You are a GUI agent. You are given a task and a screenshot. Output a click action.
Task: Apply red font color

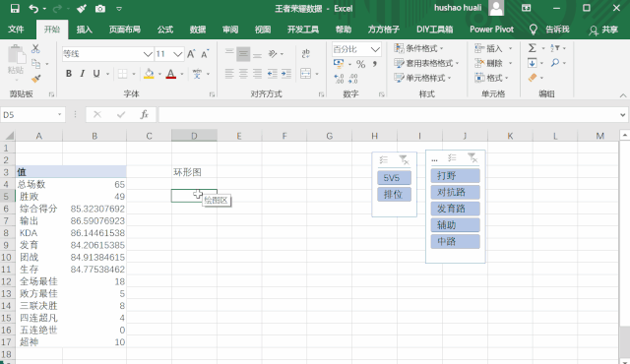[170, 74]
